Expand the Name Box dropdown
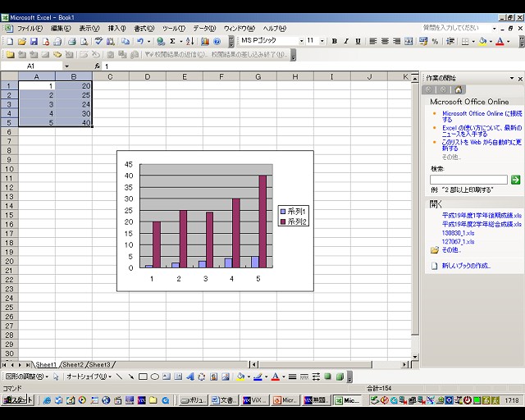The width and height of the screenshot is (525, 420). (x=66, y=66)
